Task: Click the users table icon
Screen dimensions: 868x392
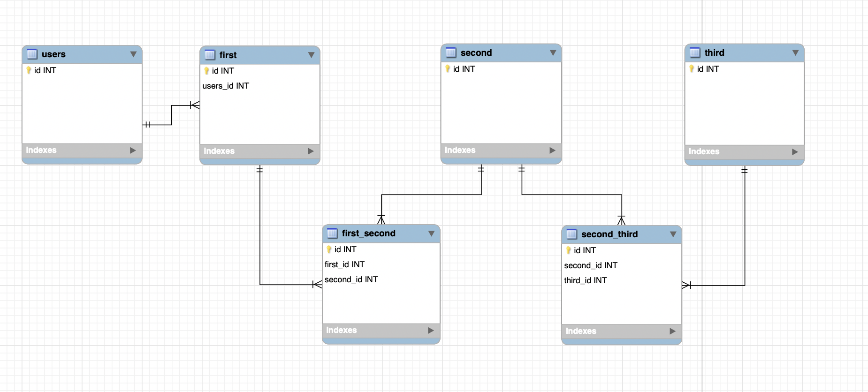Action: pyautogui.click(x=32, y=54)
